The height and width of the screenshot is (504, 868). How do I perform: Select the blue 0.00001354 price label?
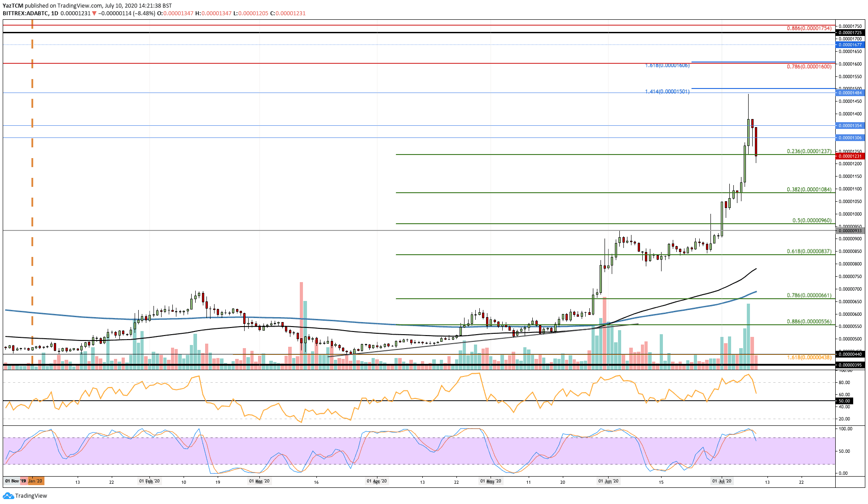(850, 126)
